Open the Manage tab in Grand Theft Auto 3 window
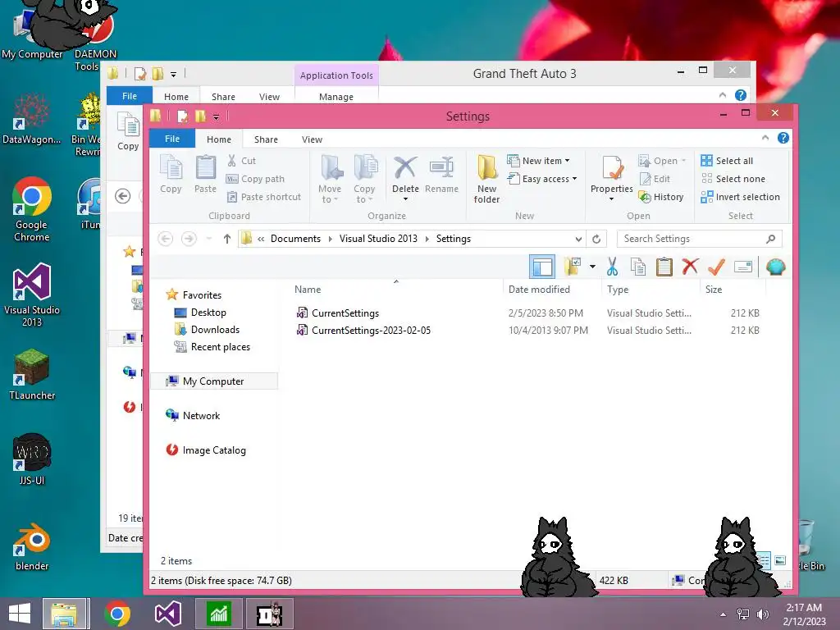Screen dimensions: 840x630 [336, 97]
